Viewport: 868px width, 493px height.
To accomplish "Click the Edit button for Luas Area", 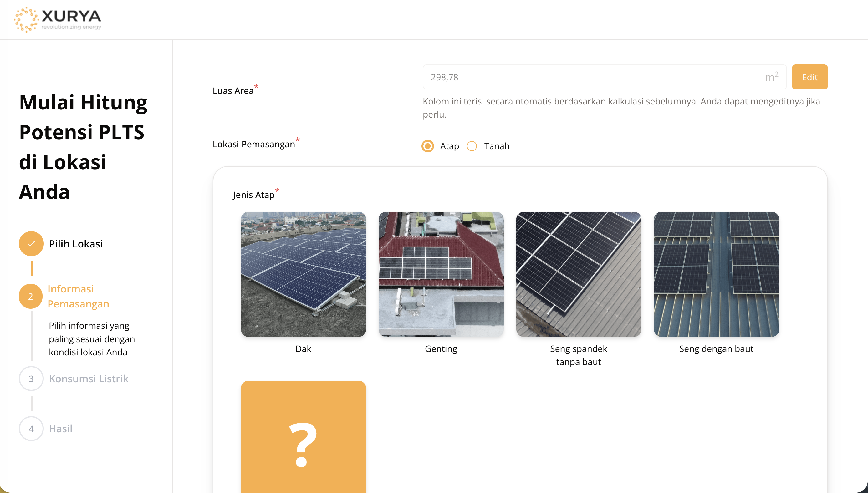I will 809,77.
